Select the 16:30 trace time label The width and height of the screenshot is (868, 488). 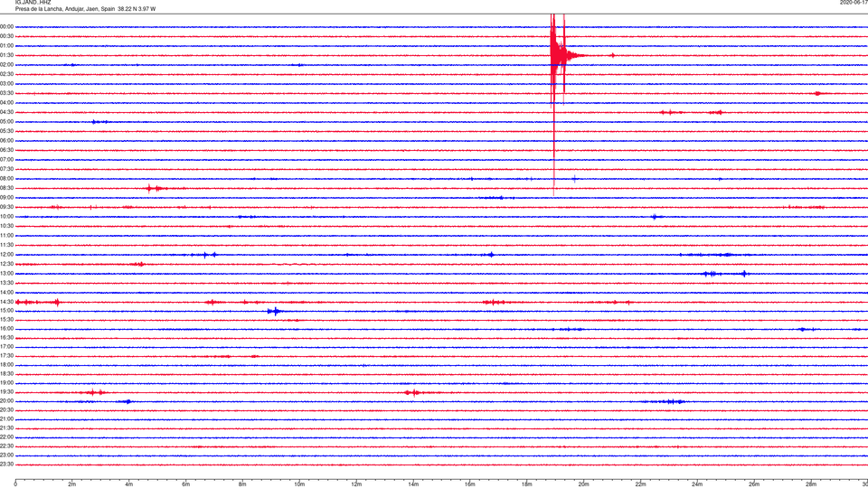[6, 337]
